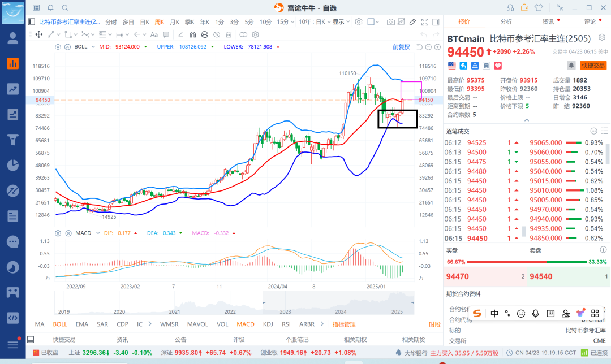611x364 pixels.
Task: Toggle the bottom panel collapse icon
Action: (31, 340)
